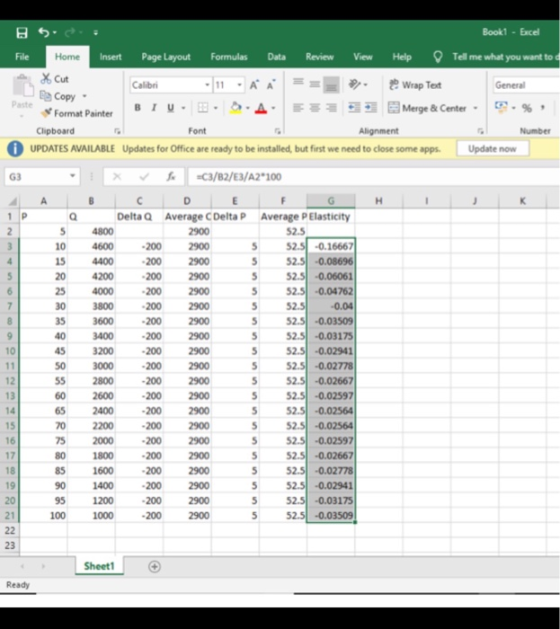Increase font size with large A icon
560x629 pixels.
click(254, 85)
